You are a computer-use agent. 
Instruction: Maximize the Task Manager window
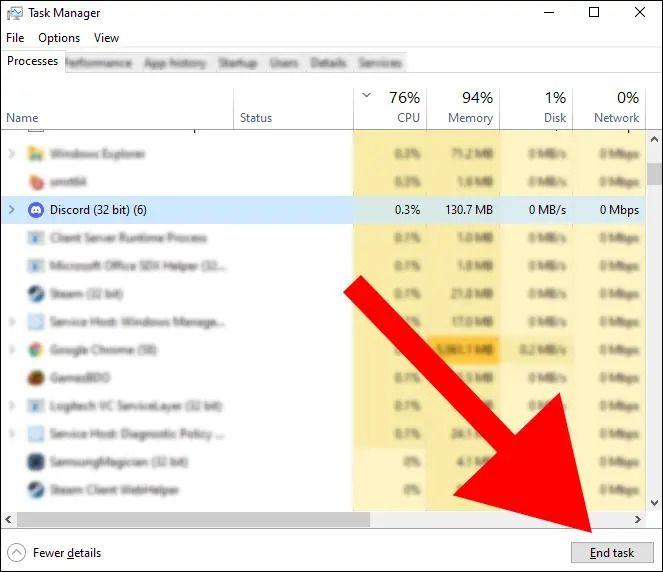pos(594,12)
